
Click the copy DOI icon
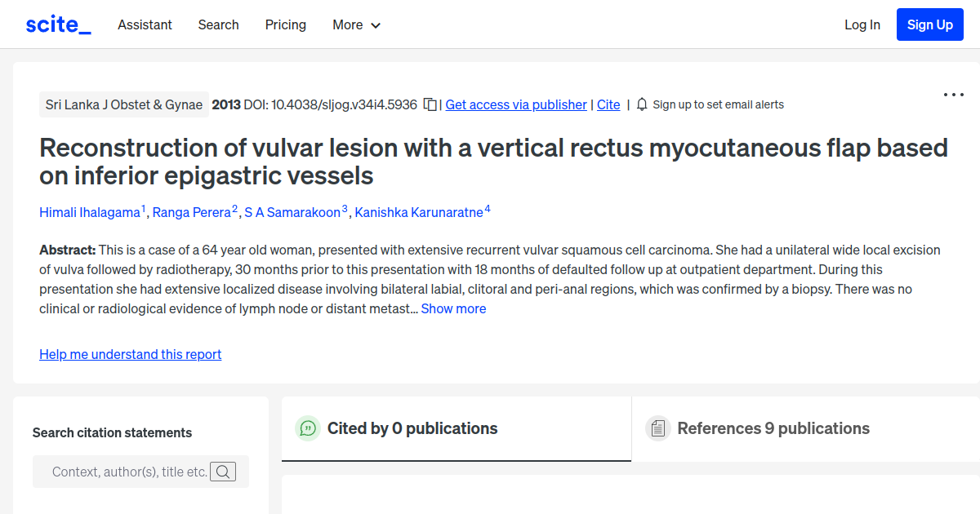click(430, 104)
